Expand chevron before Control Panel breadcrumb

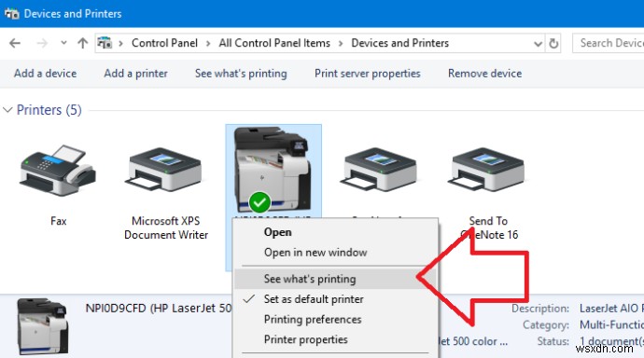point(120,44)
